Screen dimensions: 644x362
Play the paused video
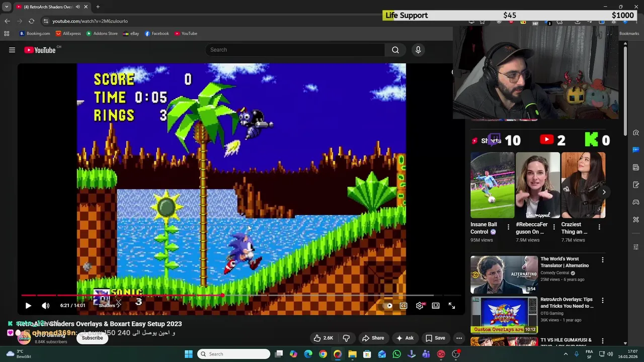tap(28, 306)
